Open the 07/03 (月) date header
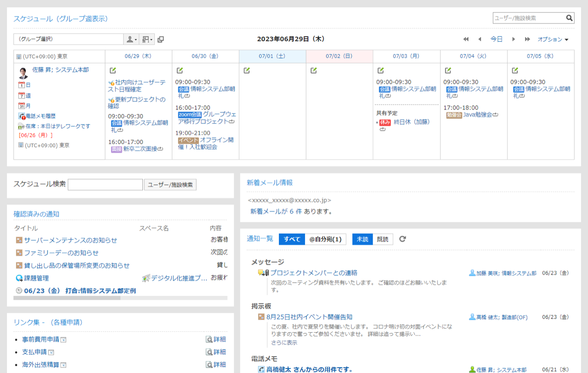Viewport: 588px width, 373px height. pos(407,56)
